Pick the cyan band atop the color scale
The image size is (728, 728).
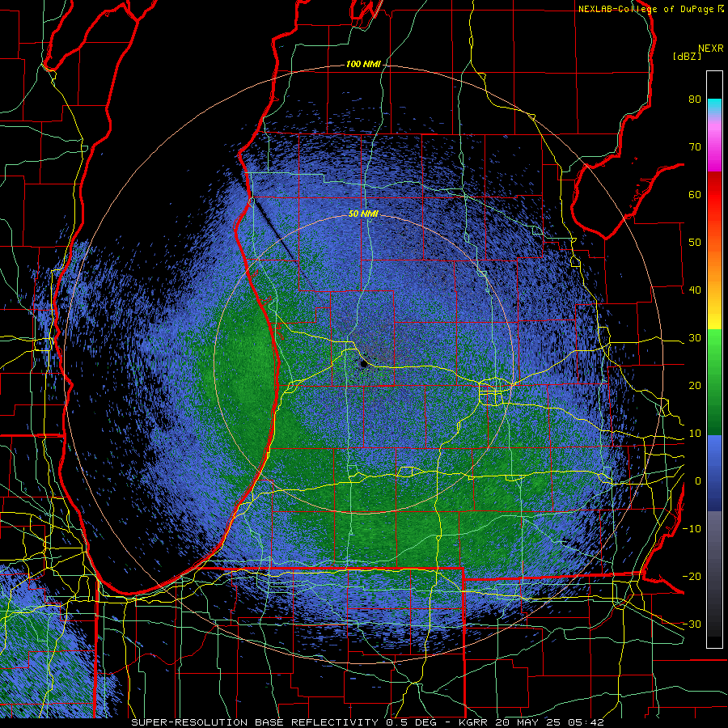pos(714,106)
